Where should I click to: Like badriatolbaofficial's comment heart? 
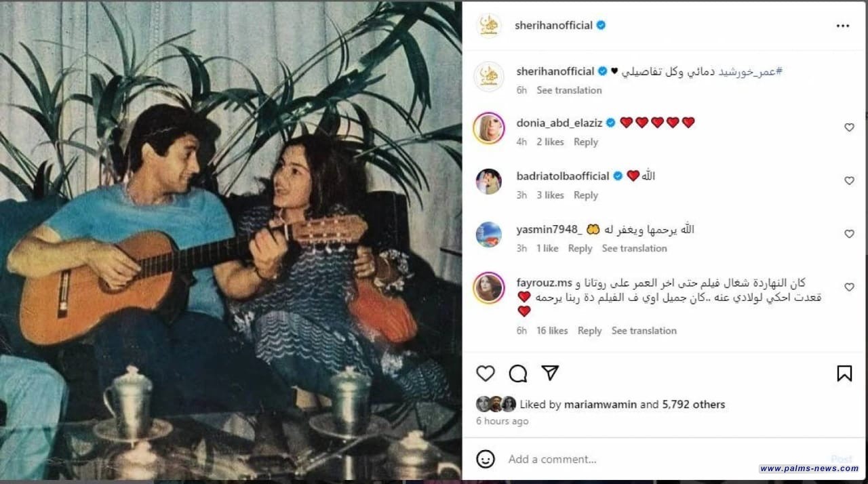849,181
